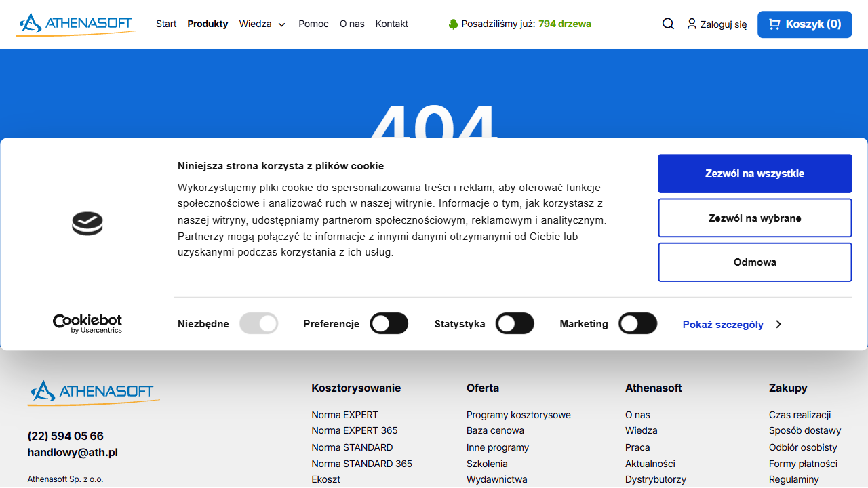Open Inne programy footer link

(498, 447)
